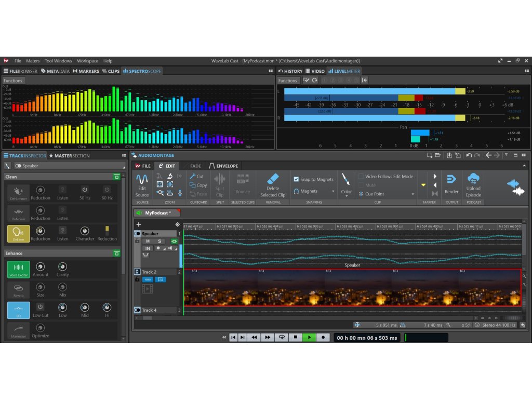
Task: Switch to the File Browser tab
Action: coord(20,71)
